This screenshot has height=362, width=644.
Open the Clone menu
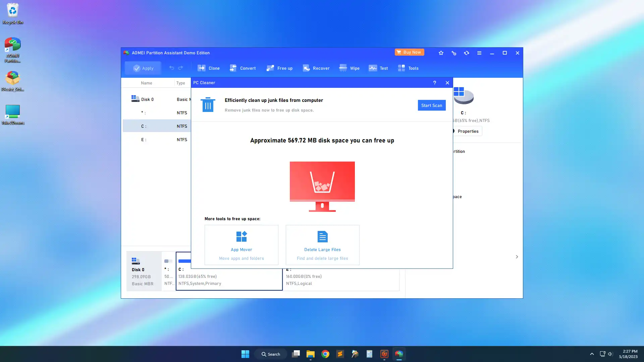tap(208, 68)
